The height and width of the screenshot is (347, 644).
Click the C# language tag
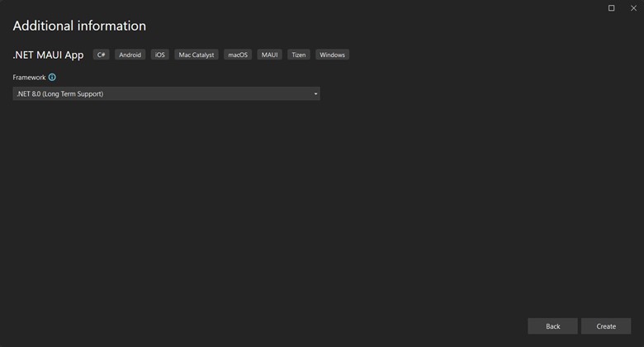(102, 55)
